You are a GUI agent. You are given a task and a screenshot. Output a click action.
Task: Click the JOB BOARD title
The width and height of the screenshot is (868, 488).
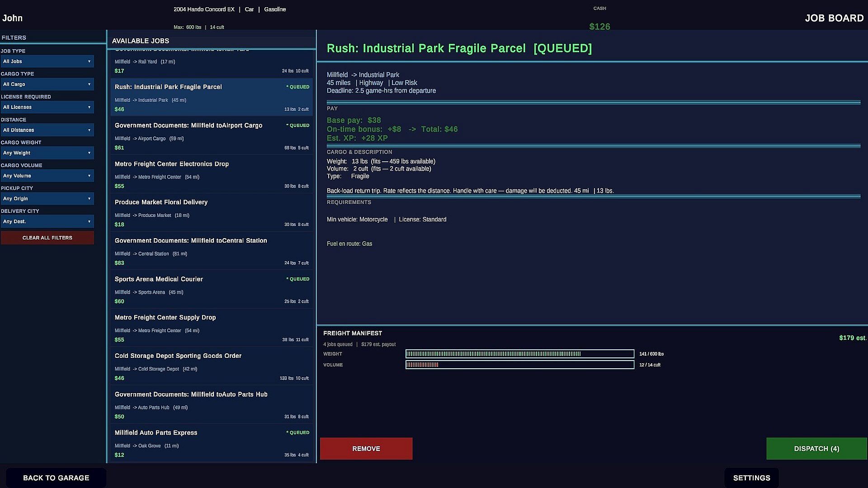coord(834,18)
